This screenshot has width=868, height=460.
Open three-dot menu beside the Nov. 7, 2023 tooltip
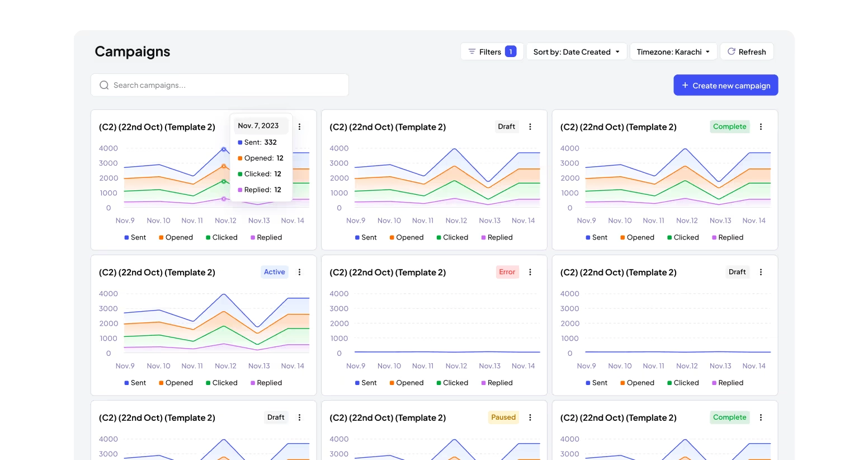300,126
